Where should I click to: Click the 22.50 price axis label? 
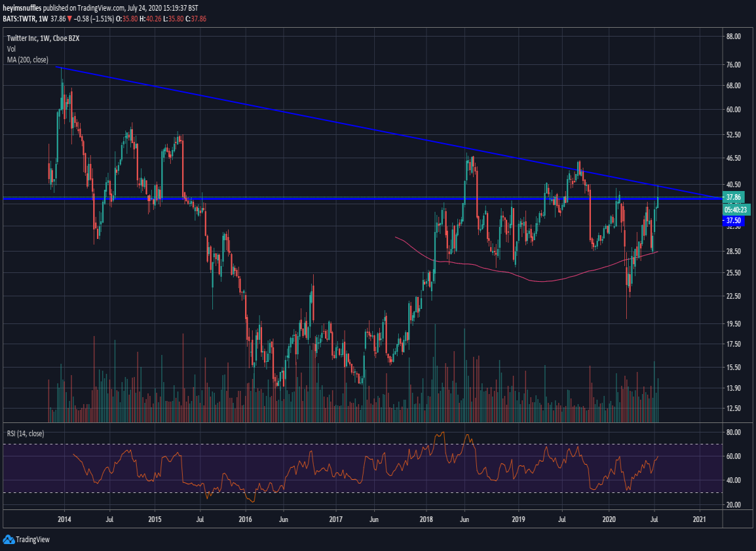[733, 296]
